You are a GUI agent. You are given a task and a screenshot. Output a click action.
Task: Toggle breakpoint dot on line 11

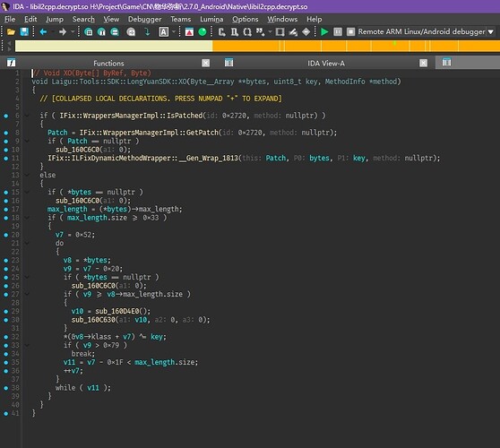point(6,159)
